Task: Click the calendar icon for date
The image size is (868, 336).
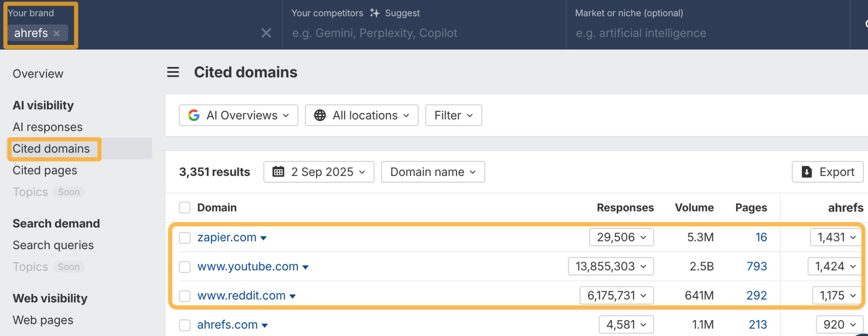Action: pyautogui.click(x=278, y=172)
